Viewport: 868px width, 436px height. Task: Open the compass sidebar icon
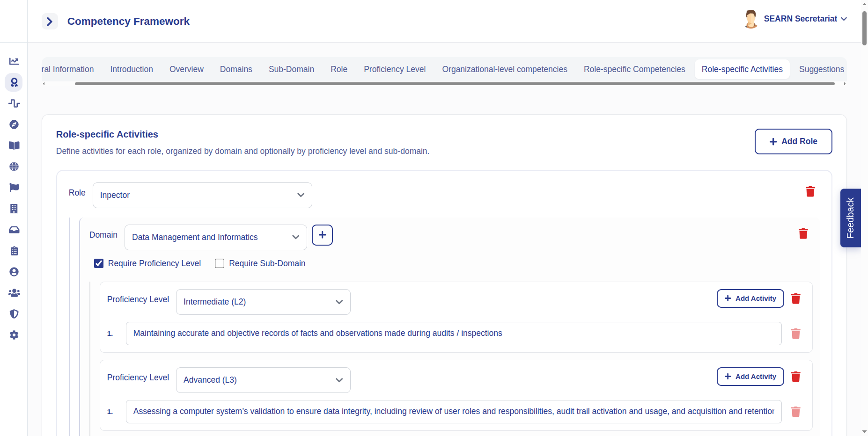[x=14, y=124]
